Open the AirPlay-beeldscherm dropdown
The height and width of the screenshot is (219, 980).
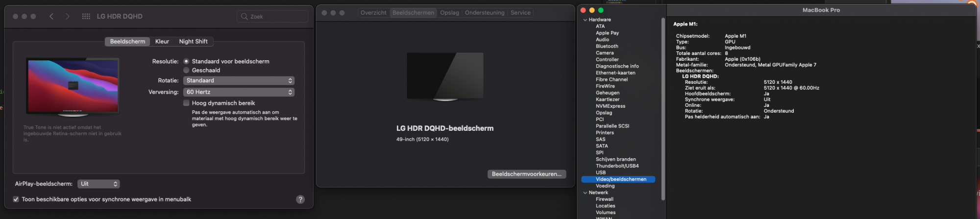(98, 184)
